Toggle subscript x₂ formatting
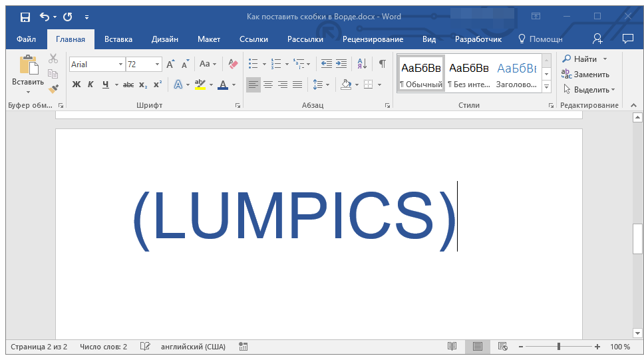The image size is (644, 360). point(143,85)
